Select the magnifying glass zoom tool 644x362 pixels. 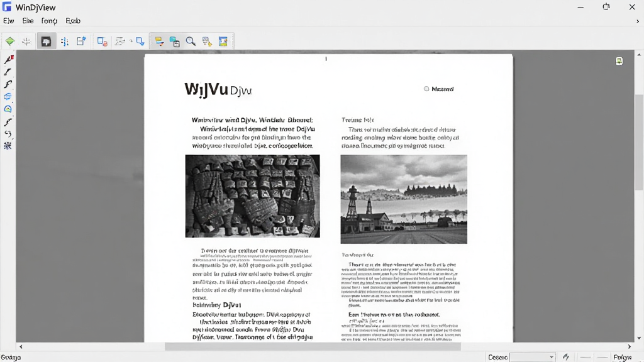[191, 41]
